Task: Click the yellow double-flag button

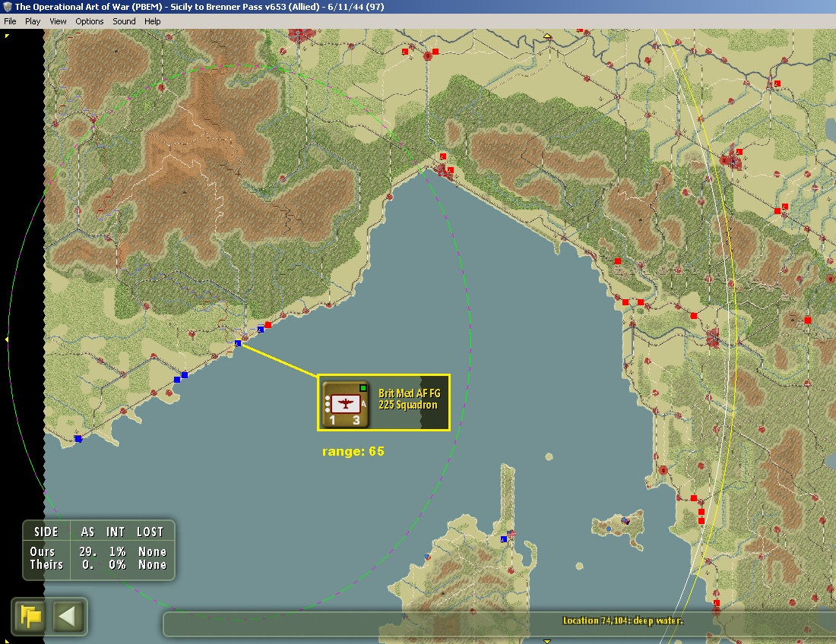Action: (x=30, y=617)
